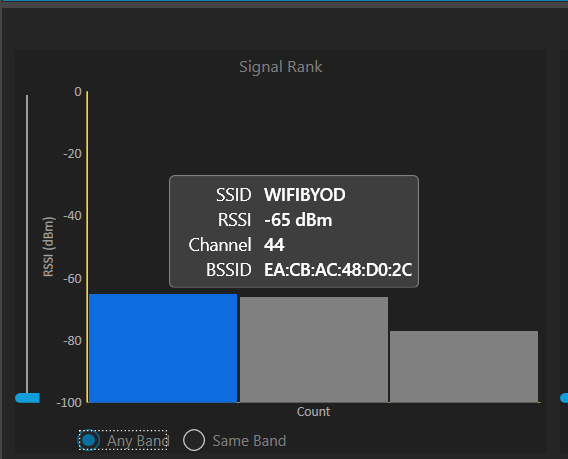
Task: Select the blue WIFIBYOD signal bar
Action: coord(163,348)
